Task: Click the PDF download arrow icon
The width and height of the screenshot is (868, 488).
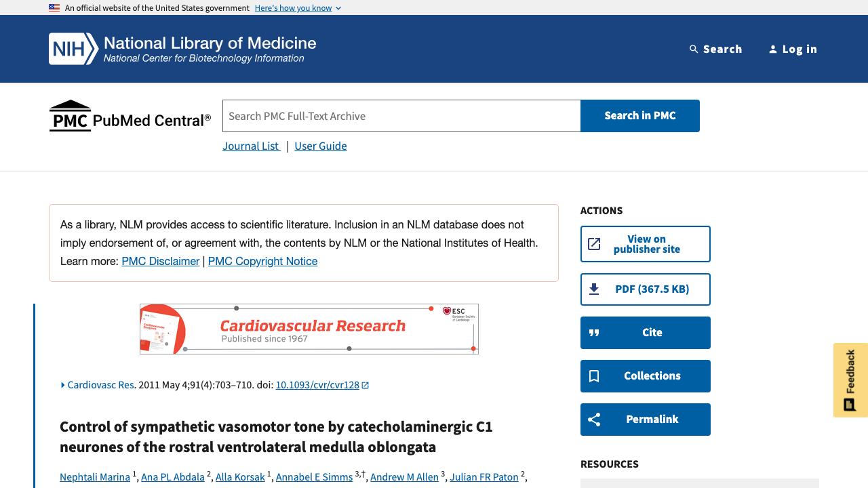Action: 594,289
